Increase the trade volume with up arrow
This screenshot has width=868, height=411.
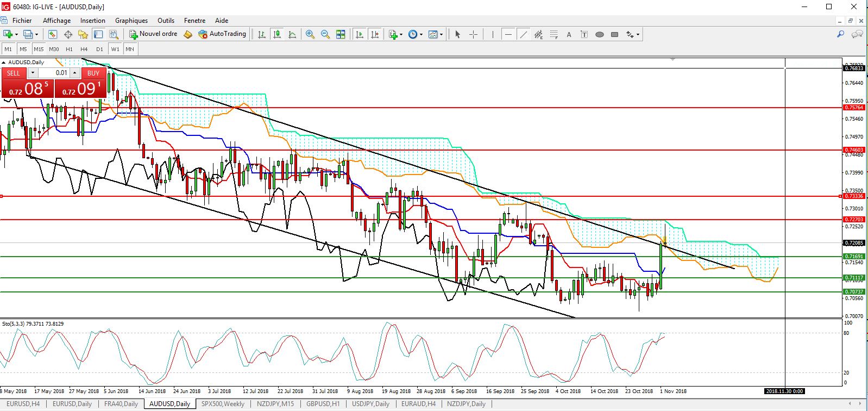point(75,73)
